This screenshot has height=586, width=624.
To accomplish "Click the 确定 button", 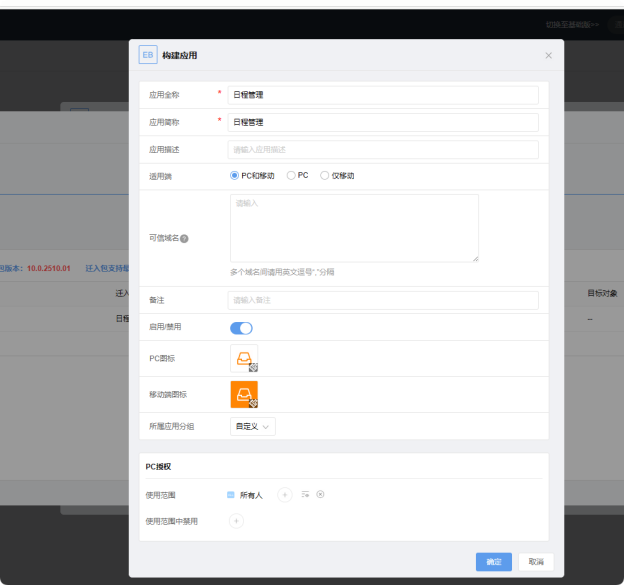I will 494,562.
